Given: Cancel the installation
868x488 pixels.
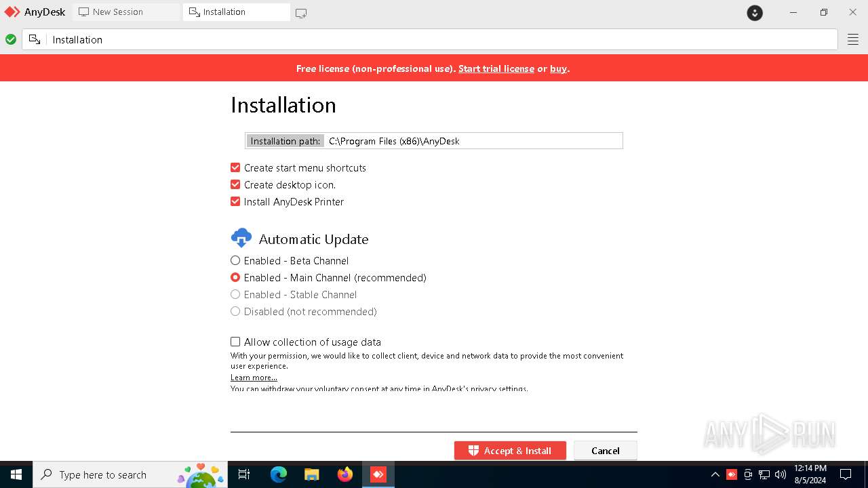Looking at the screenshot, I should (606, 451).
